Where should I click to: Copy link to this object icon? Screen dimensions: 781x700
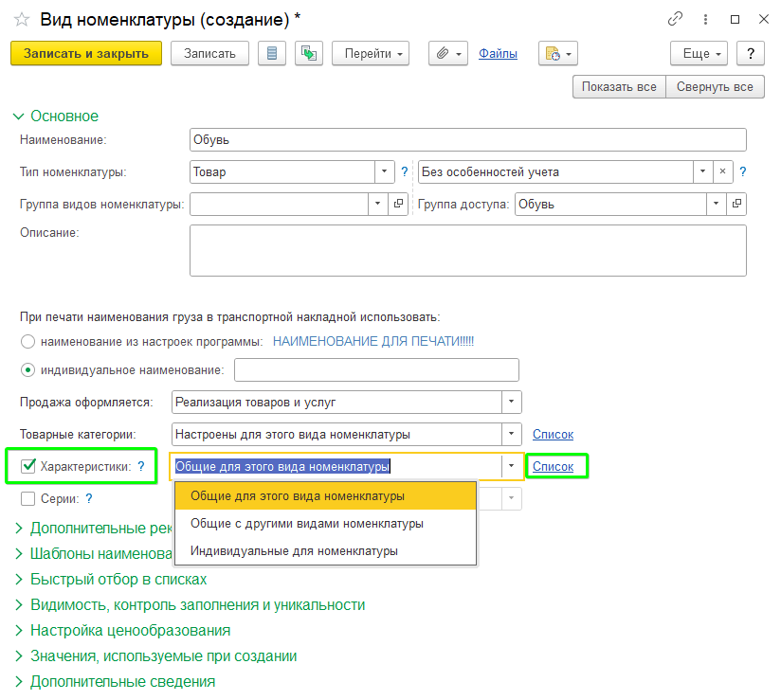(x=675, y=19)
